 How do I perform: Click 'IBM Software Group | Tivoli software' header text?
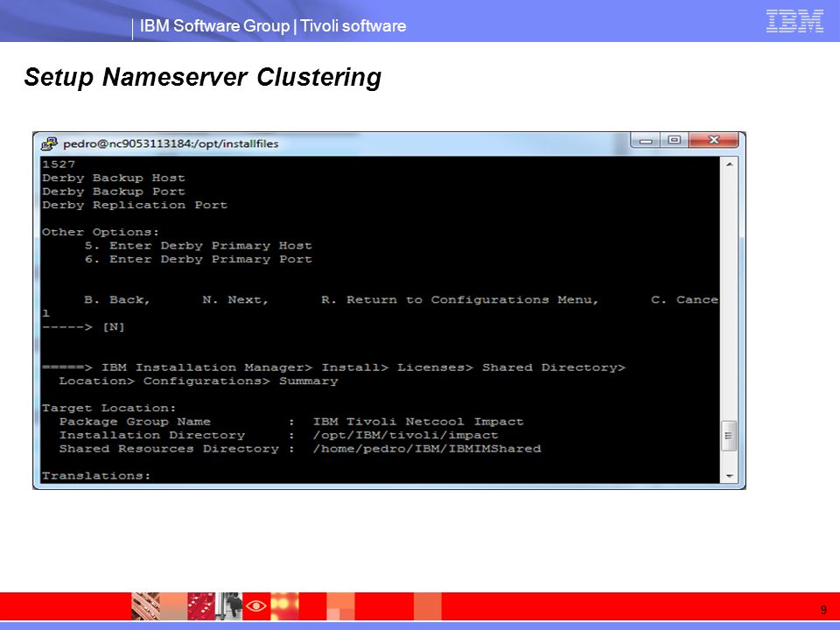click(273, 25)
